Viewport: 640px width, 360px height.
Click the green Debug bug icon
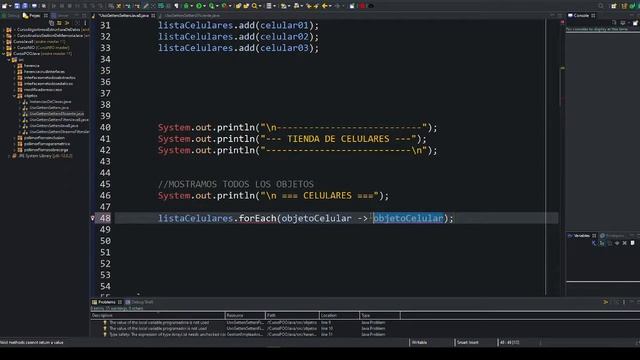click(186, 6)
